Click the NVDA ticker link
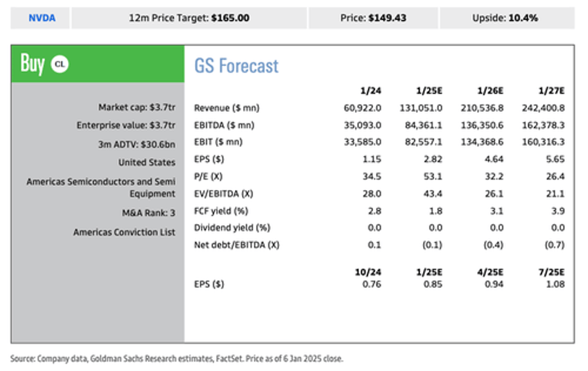 click(41, 18)
